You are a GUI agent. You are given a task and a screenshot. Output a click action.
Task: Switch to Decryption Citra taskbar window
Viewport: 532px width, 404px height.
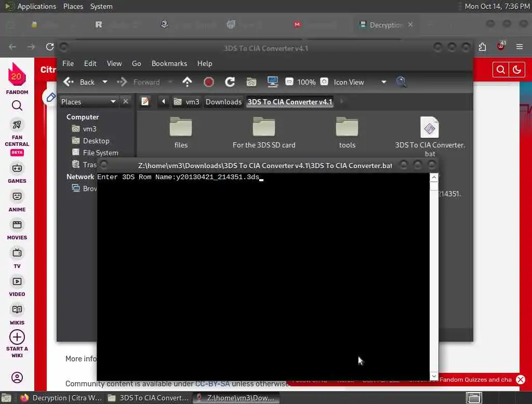(x=61, y=398)
